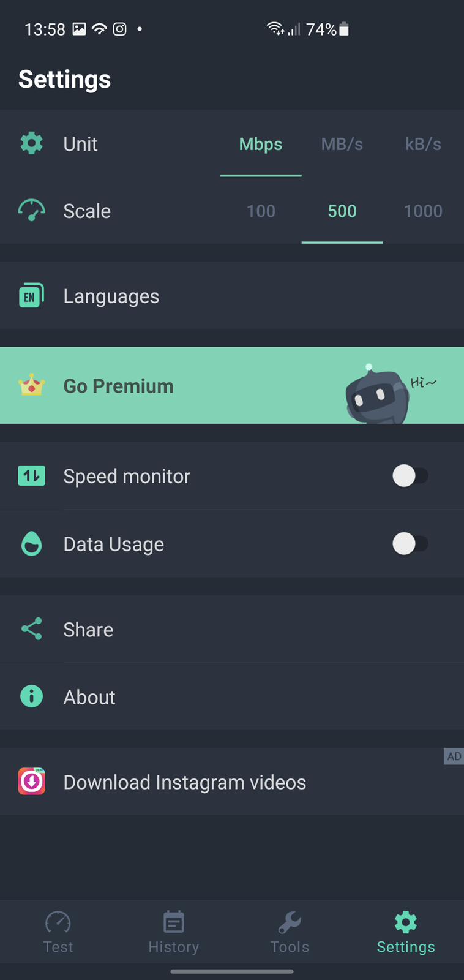Turn on the Data Usage switch

pos(410,543)
